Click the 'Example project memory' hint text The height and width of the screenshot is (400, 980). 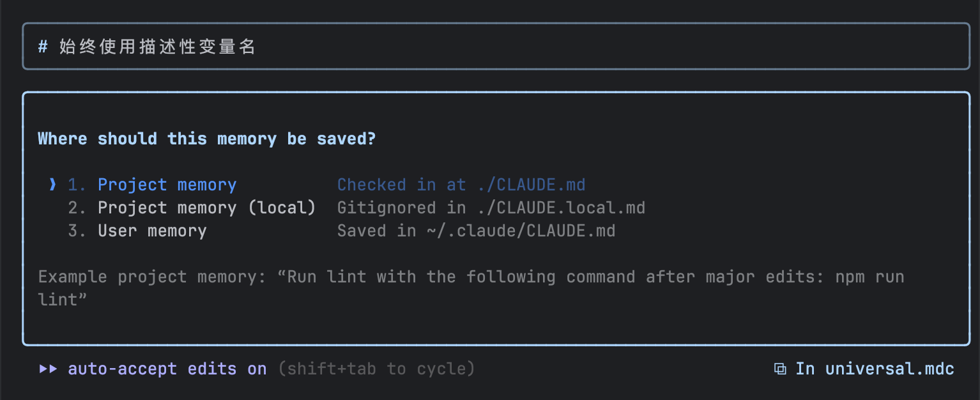pos(470,277)
